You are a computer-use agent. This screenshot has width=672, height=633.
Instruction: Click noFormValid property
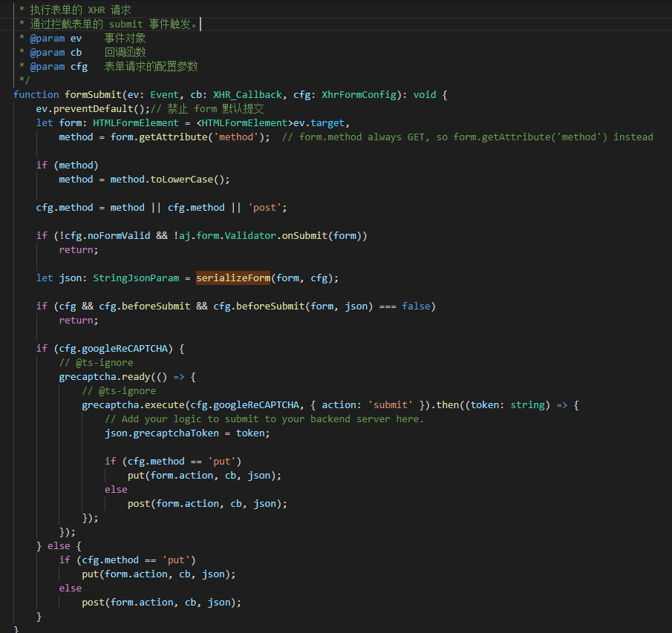[119, 236]
